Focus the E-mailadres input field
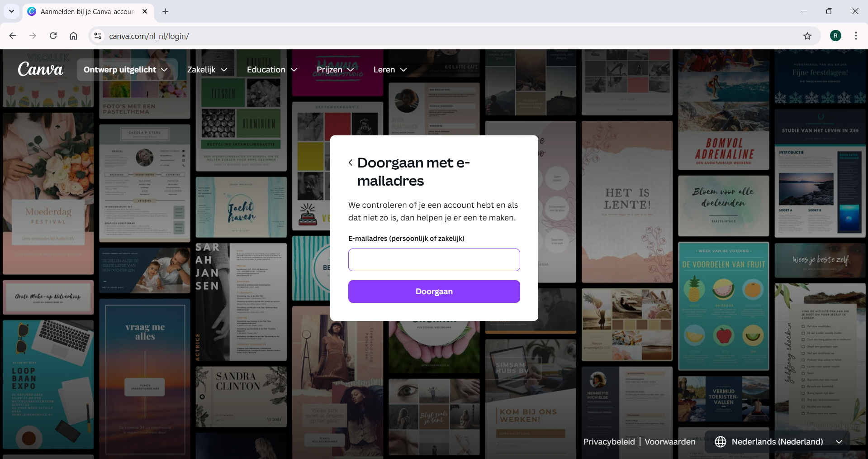This screenshot has width=868, height=459. [434, 260]
